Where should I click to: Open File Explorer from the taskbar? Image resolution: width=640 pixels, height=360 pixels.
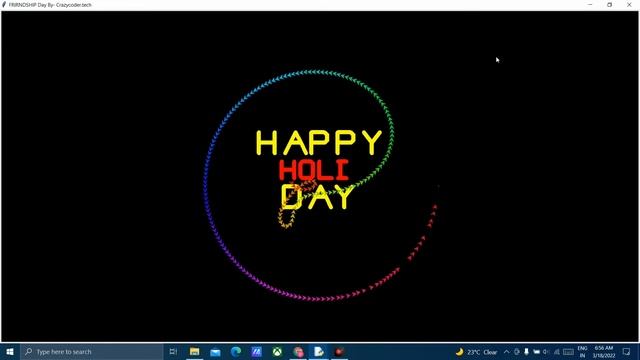194,351
